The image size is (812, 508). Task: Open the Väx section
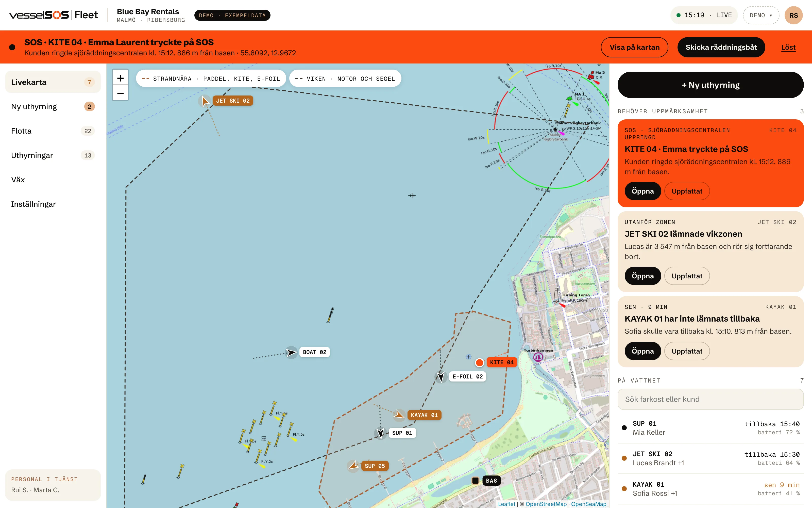tap(53, 180)
